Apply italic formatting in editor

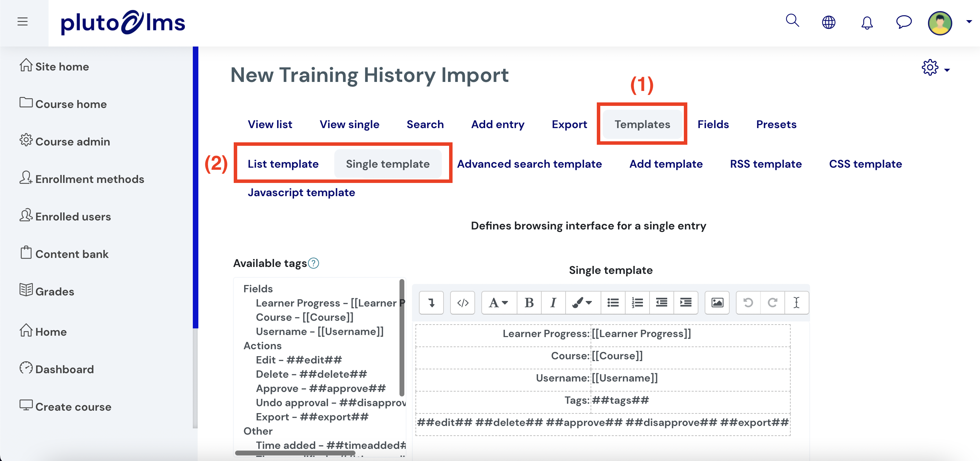coord(553,303)
